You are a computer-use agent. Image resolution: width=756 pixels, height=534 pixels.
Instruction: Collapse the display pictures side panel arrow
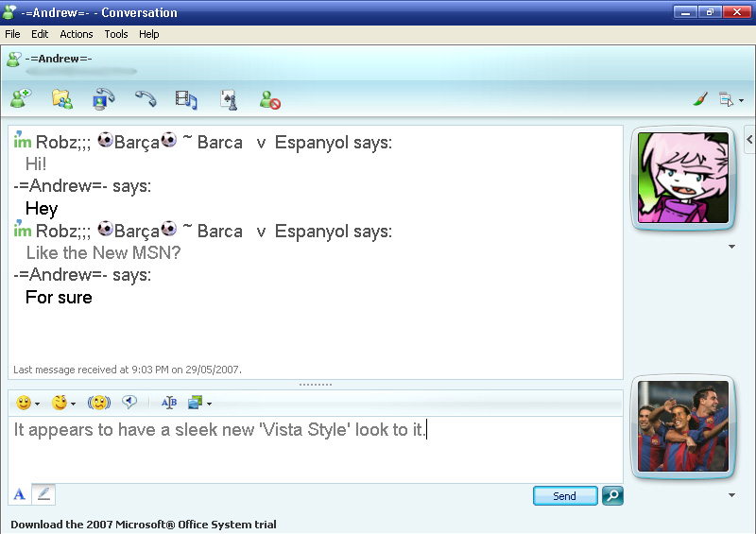(x=749, y=140)
